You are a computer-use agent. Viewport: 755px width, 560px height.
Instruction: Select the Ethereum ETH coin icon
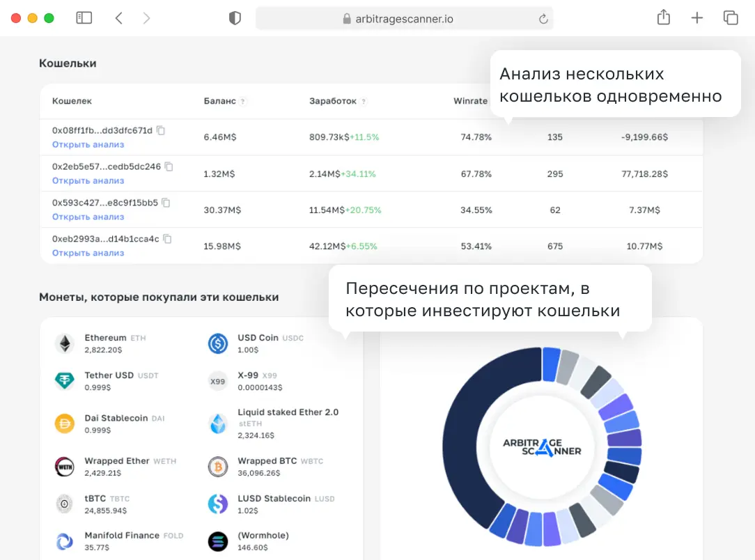click(64, 343)
